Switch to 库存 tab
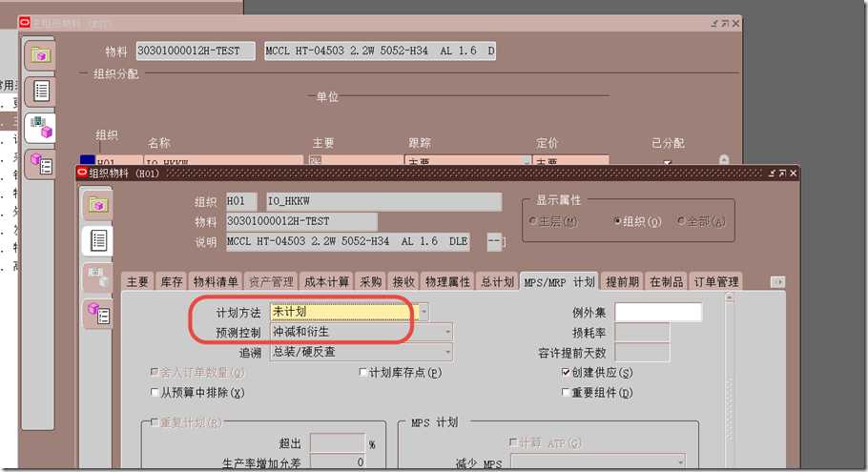 [x=171, y=281]
